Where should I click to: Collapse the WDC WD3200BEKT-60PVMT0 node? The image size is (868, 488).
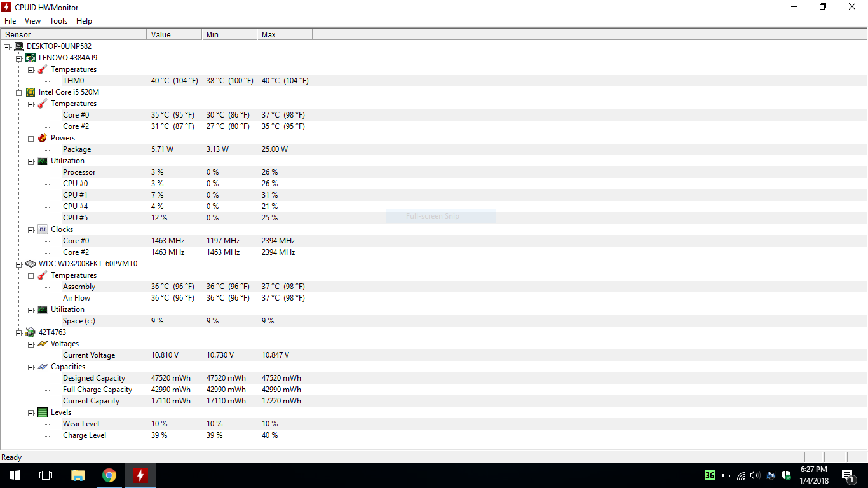[19, 264]
